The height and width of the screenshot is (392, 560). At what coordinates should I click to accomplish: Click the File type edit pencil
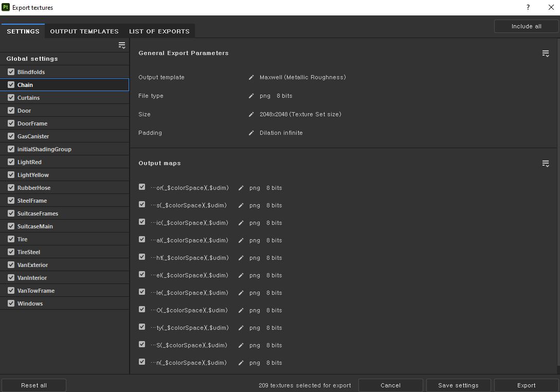point(251,96)
